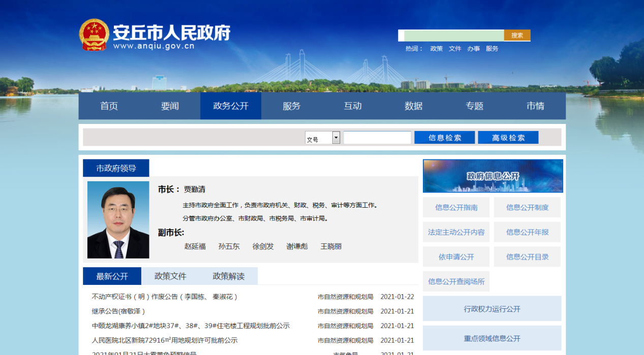Click the 政策 hot keyword link
Viewport: 644px width, 355px height.
click(x=437, y=49)
